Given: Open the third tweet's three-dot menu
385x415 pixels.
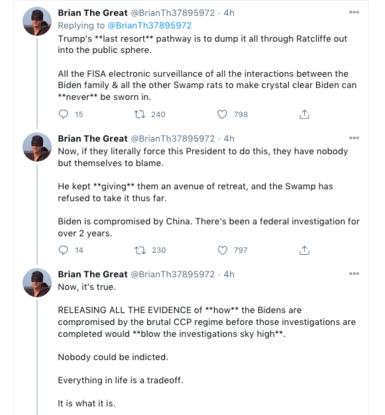Looking at the screenshot, I should pos(354,274).
